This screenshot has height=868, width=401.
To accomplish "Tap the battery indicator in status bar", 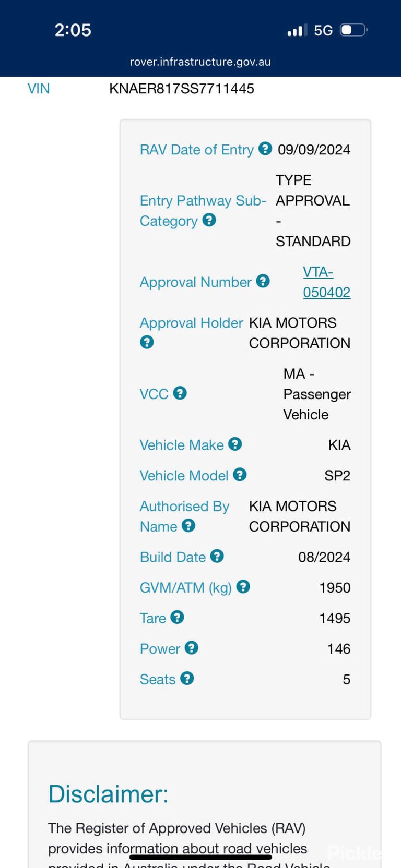I will click(353, 30).
